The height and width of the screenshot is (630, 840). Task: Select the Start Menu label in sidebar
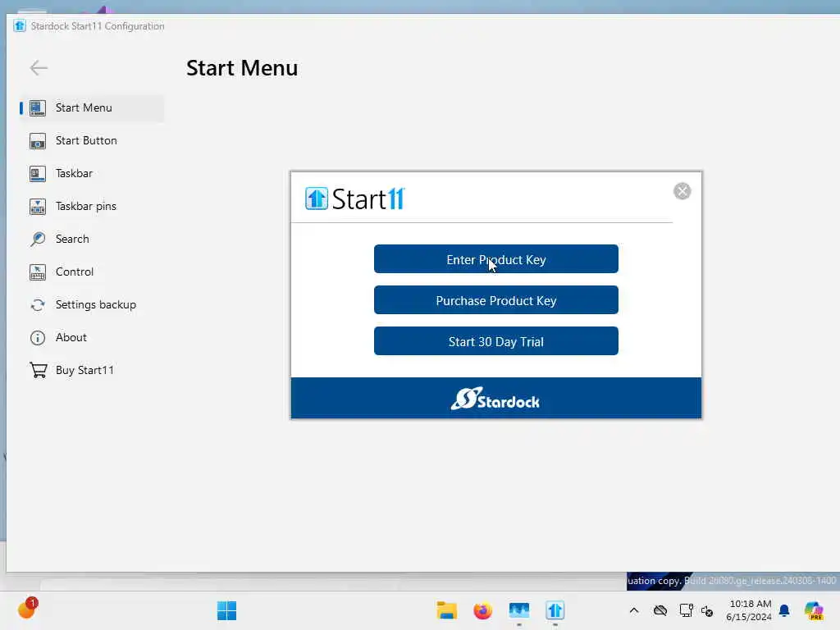pyautogui.click(x=84, y=107)
